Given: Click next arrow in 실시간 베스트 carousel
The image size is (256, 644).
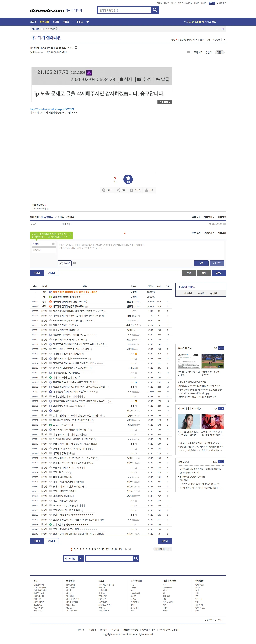Looking at the screenshot, I should 222,348.
